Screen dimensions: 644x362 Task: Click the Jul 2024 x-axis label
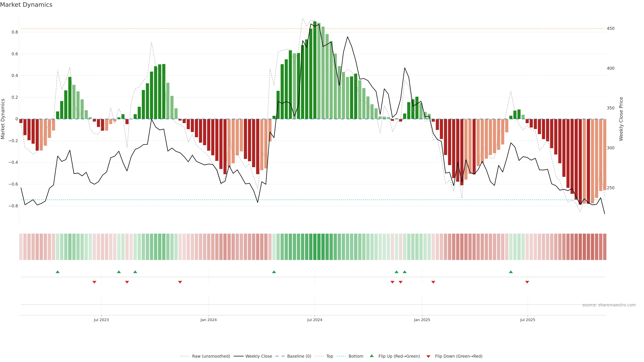tap(314, 320)
